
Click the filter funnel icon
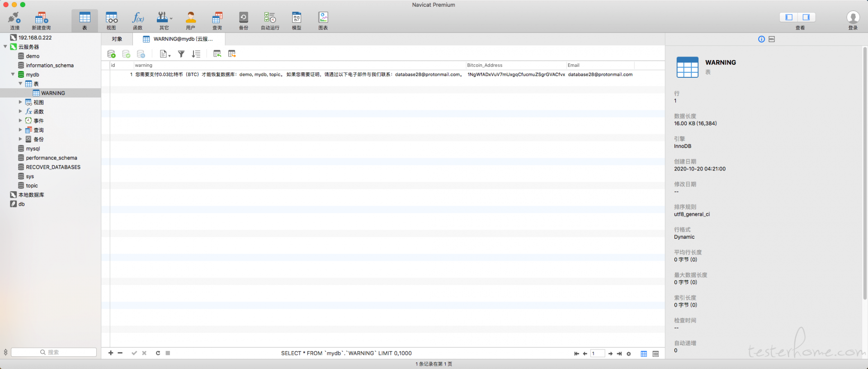pyautogui.click(x=181, y=54)
